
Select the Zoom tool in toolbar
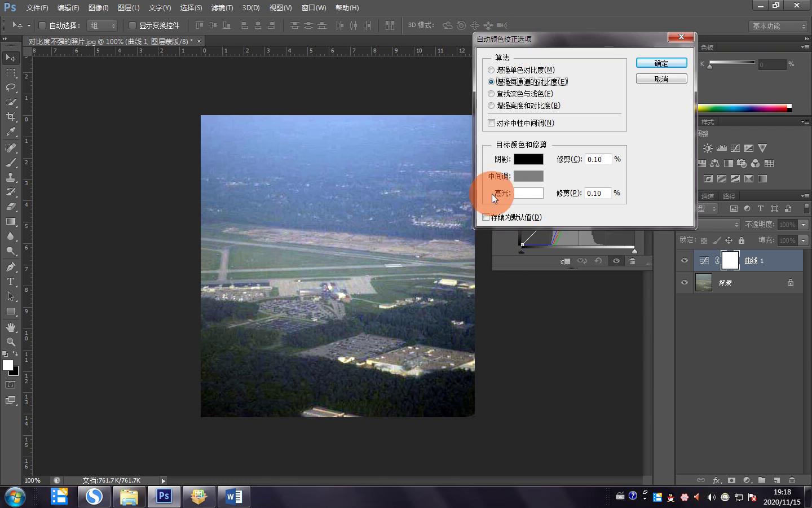coord(11,342)
